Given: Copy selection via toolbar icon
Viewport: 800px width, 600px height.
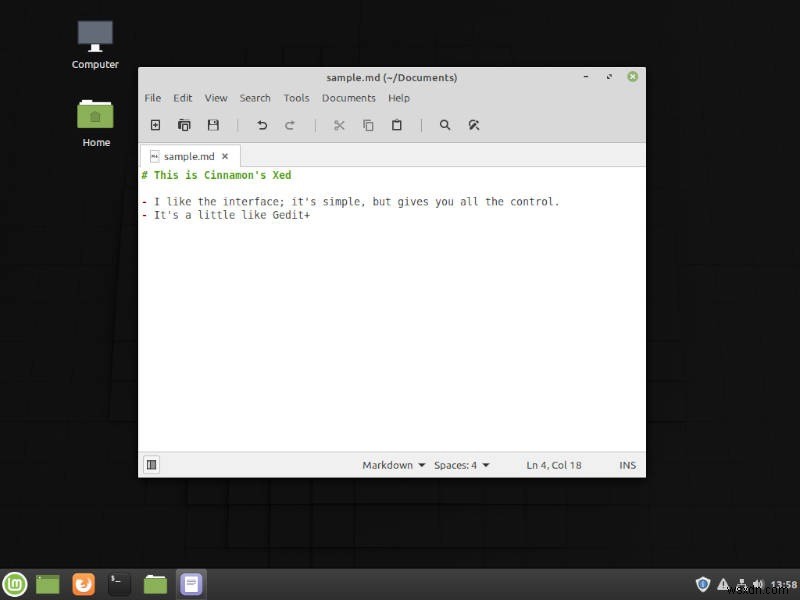Looking at the screenshot, I should click(368, 125).
